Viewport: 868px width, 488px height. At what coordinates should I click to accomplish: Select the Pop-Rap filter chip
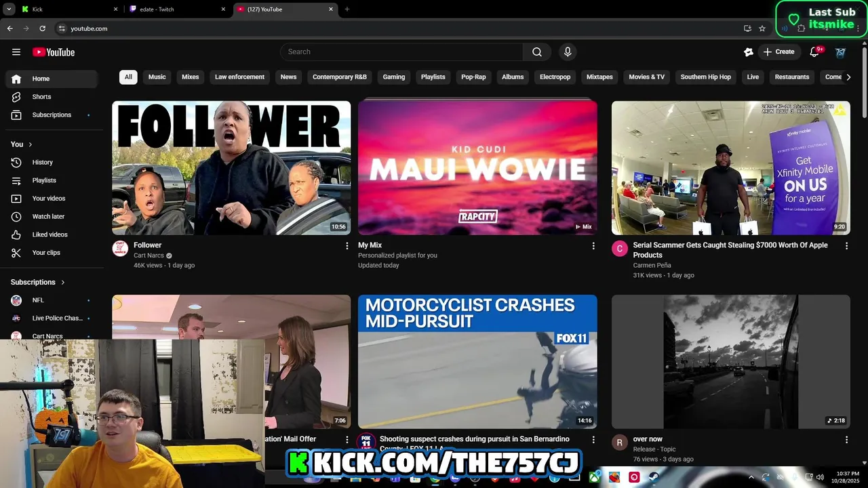(x=473, y=77)
